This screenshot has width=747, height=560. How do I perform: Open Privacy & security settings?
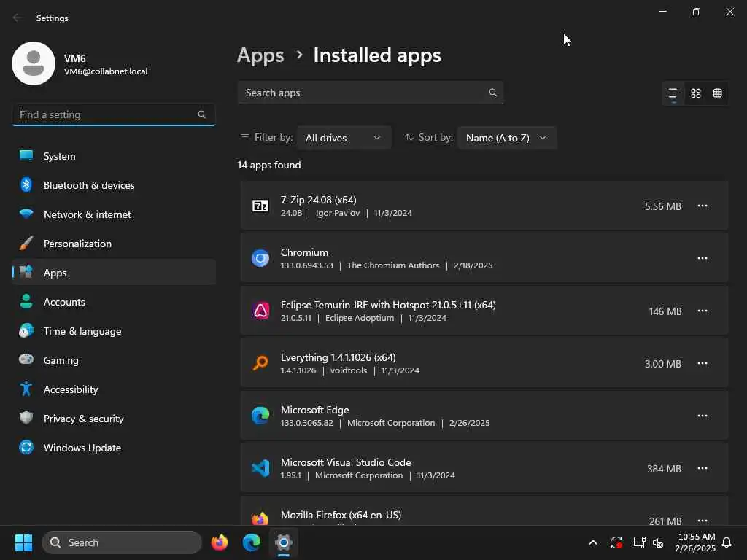pos(113,419)
